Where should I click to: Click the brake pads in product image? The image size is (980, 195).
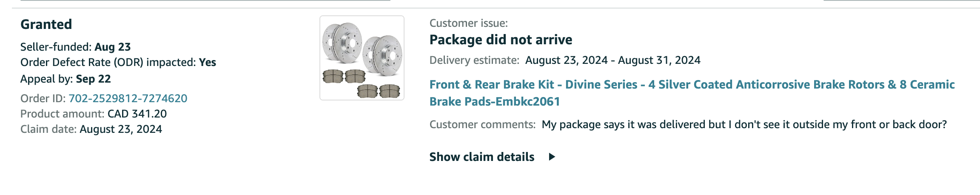tap(361, 84)
